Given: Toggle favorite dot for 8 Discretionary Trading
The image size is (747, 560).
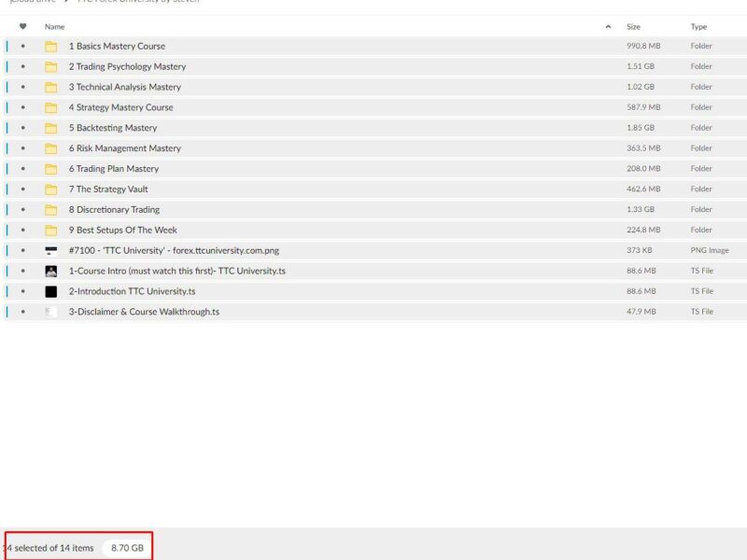Looking at the screenshot, I should tap(22, 210).
